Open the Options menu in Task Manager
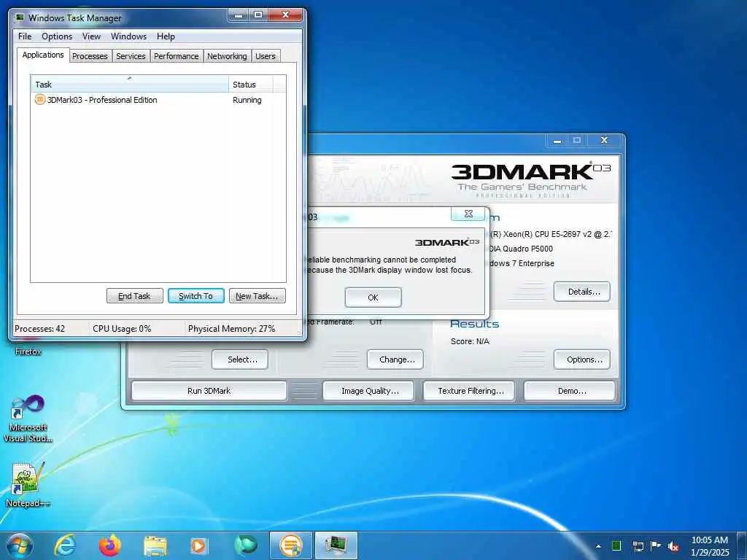 (x=57, y=36)
